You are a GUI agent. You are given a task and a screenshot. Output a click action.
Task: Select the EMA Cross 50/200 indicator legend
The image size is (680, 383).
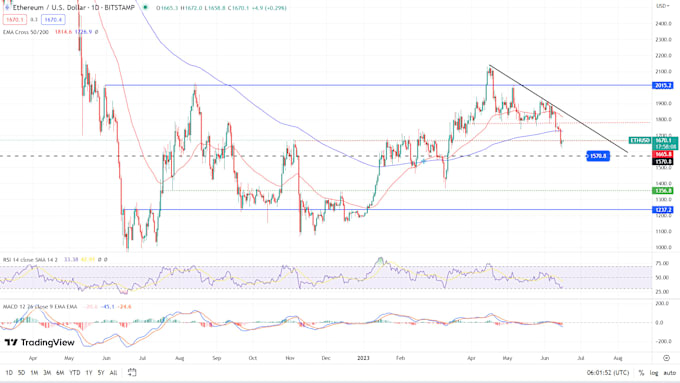26,32
